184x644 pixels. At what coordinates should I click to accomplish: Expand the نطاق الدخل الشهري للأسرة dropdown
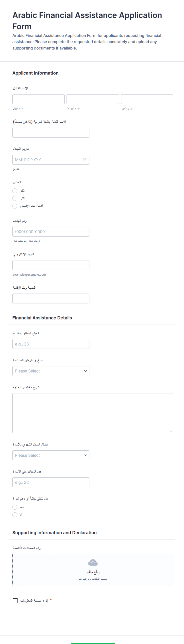(x=51, y=455)
